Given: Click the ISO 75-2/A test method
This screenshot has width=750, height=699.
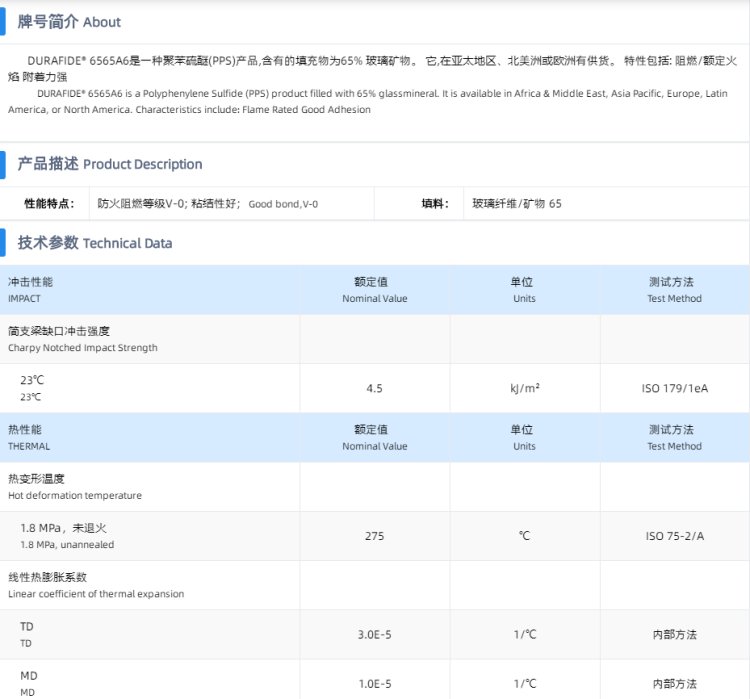Looking at the screenshot, I should (x=674, y=536).
